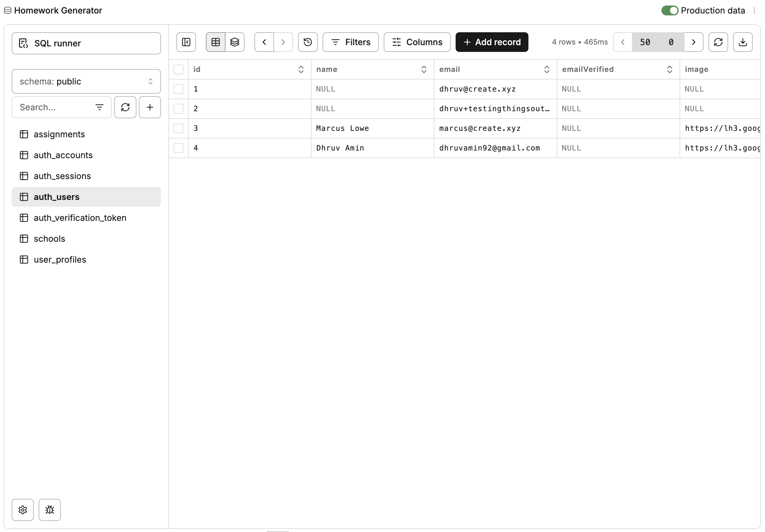Toggle the Production data switch

point(669,11)
